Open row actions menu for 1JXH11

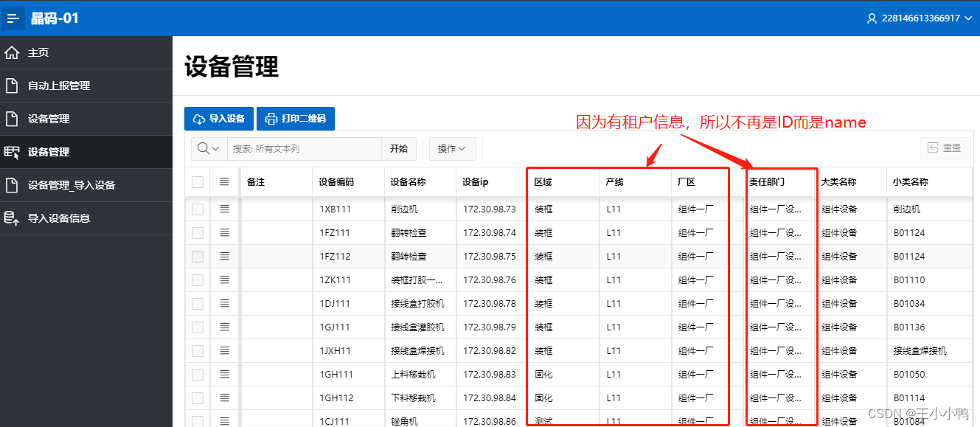click(x=224, y=350)
